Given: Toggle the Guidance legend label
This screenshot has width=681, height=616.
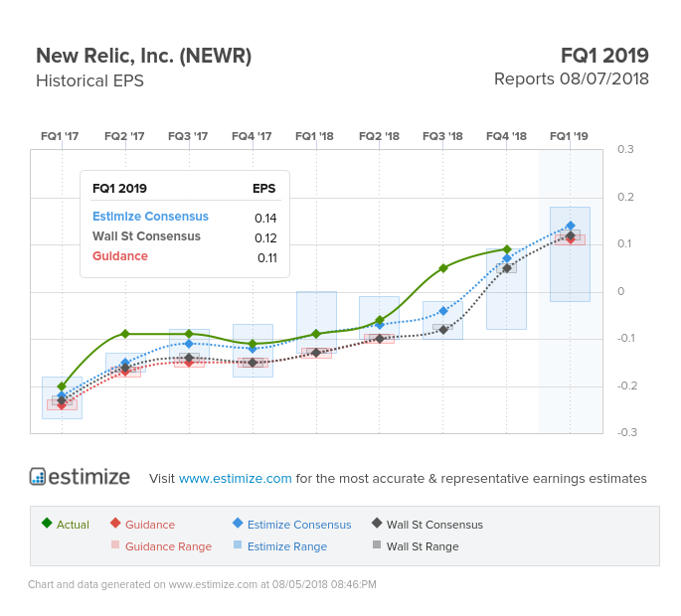Looking at the screenshot, I should 150,525.
